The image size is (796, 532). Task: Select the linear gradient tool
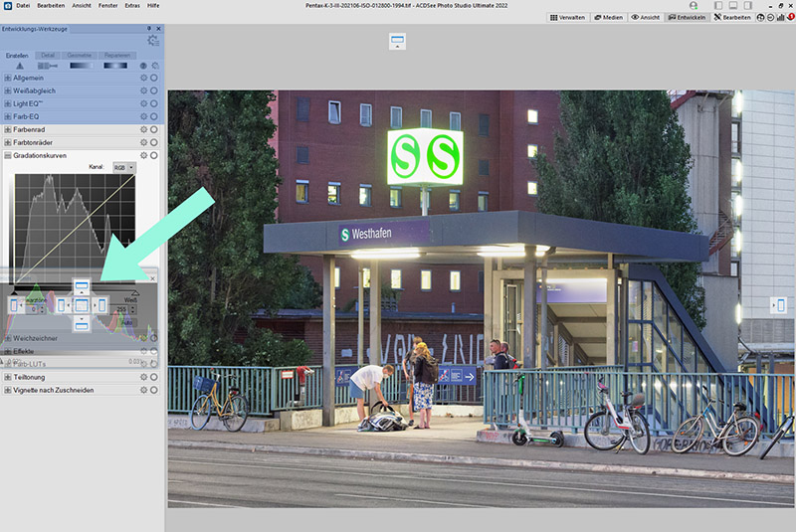(x=82, y=66)
